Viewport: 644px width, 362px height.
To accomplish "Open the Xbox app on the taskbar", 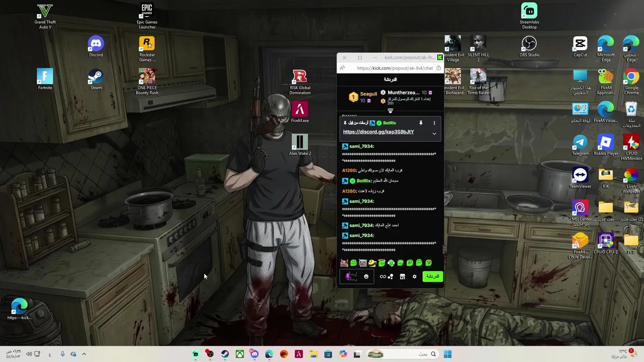I will point(240,354).
